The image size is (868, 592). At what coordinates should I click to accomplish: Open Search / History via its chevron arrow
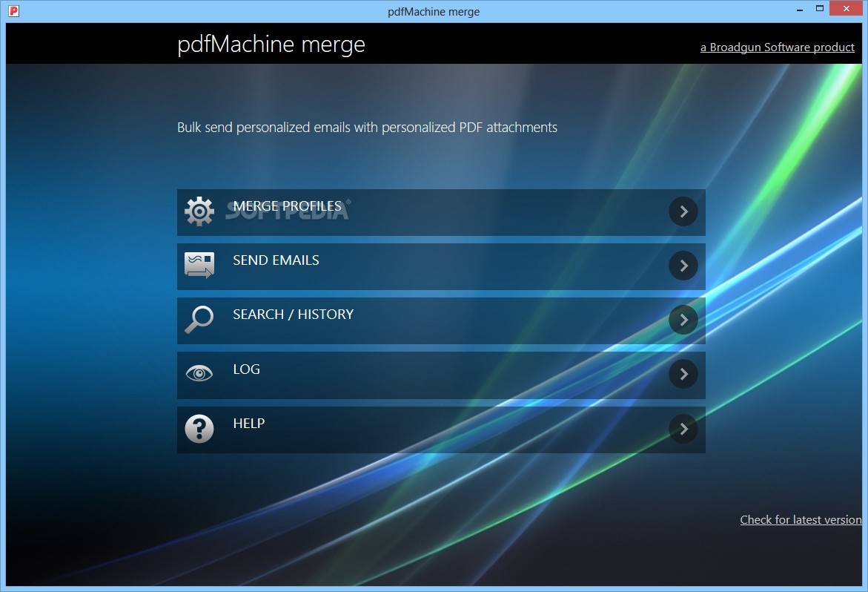(x=683, y=320)
